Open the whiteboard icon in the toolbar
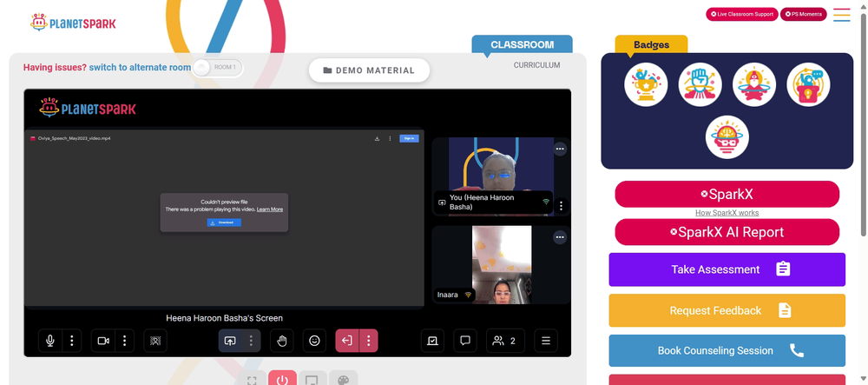 (x=432, y=341)
